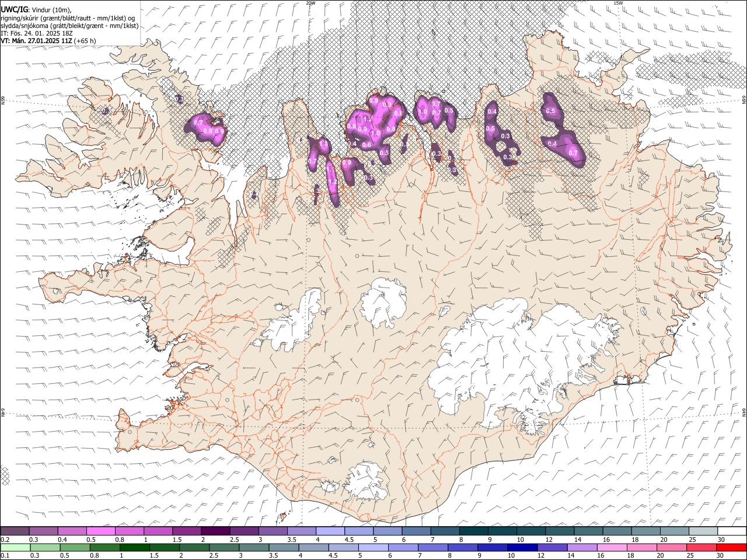Click the '20W' longitude label
Image resolution: width=747 pixels, height=560 pixels.
pos(310,3)
